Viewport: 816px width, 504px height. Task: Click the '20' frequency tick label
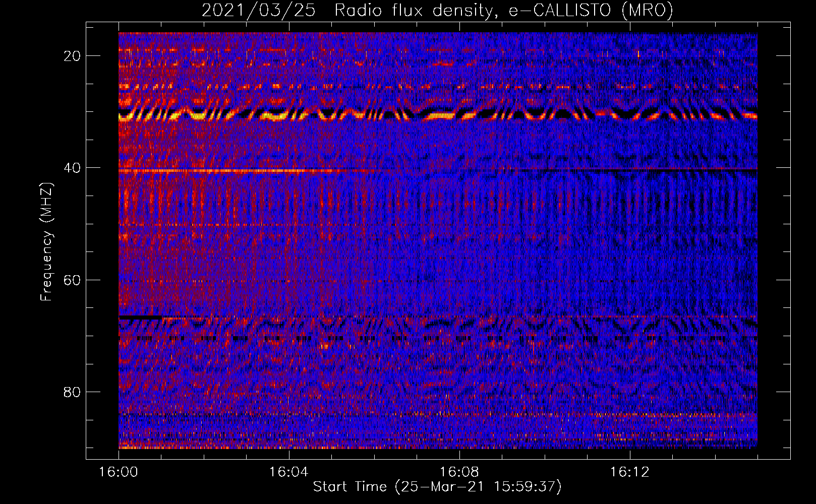tap(72, 56)
